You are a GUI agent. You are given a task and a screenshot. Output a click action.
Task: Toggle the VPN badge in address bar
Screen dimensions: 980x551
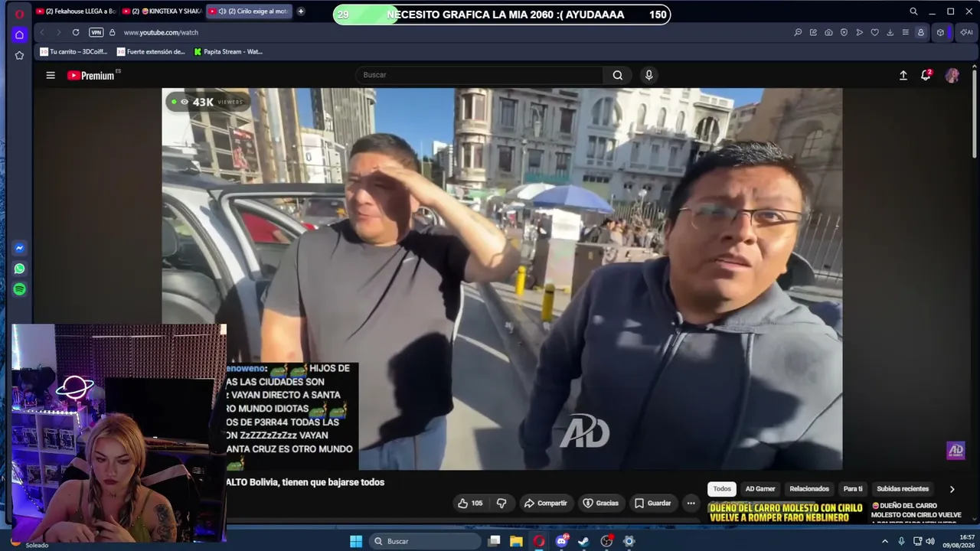[x=96, y=32]
